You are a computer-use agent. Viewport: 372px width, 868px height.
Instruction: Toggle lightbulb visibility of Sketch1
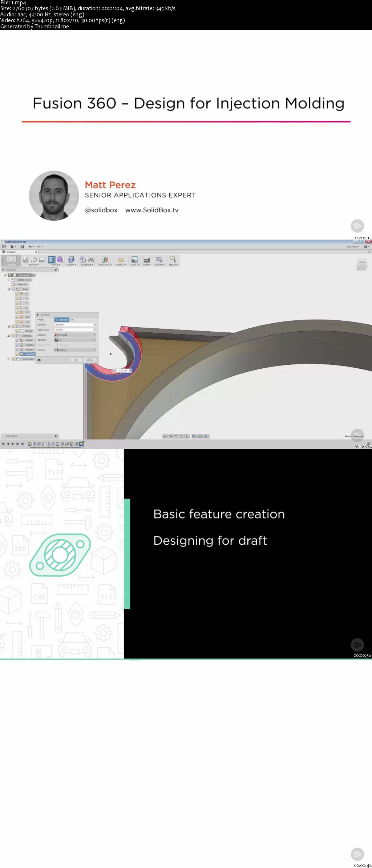(17, 340)
